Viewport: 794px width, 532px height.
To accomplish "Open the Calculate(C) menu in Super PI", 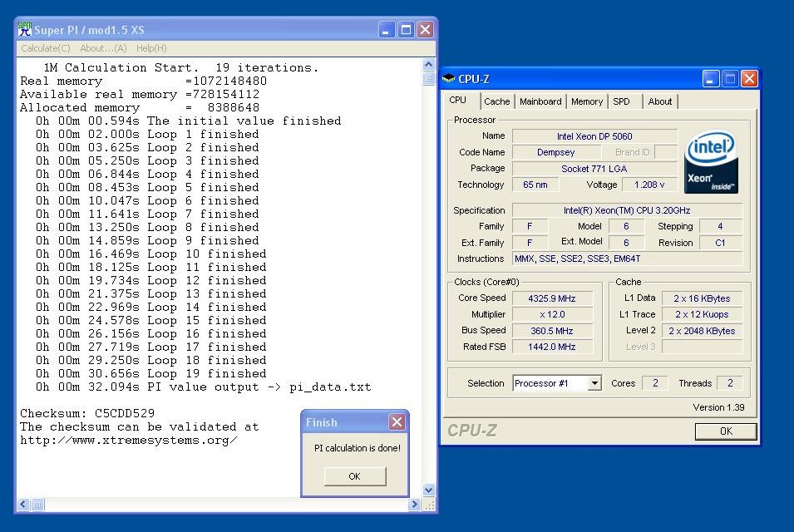I will pos(46,48).
